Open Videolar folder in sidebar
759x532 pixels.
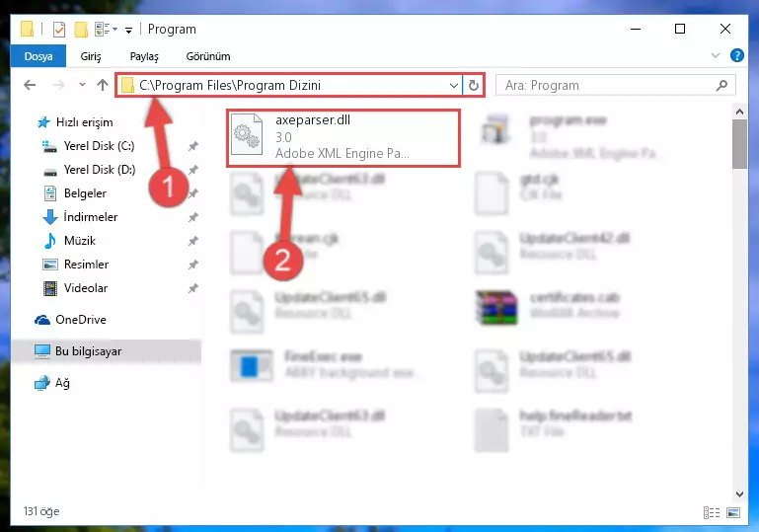tap(85, 288)
